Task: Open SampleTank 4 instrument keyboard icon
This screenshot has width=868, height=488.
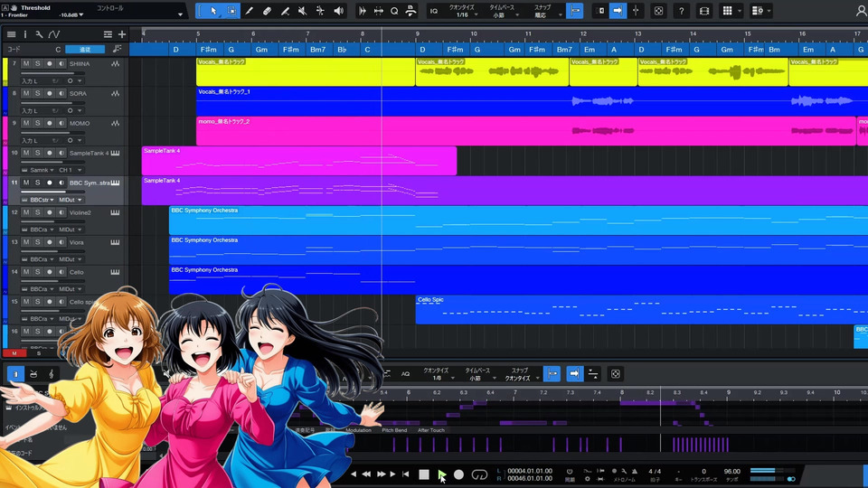Action: coord(115,153)
